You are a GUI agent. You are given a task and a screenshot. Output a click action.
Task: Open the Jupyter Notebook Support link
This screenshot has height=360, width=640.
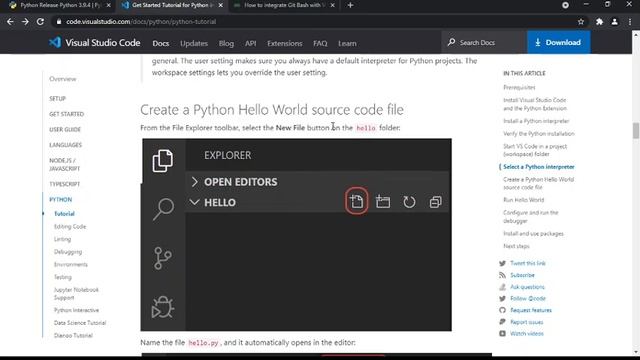pyautogui.click(x=76, y=293)
